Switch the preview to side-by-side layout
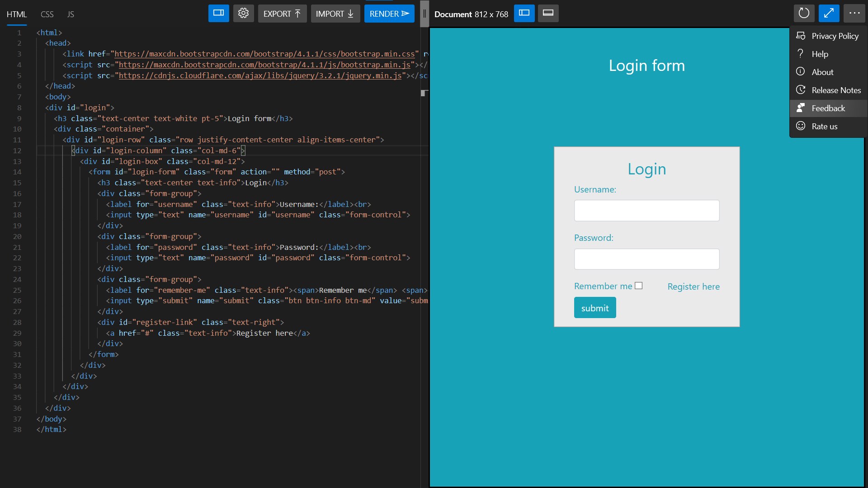Viewport: 868px width, 488px height. (524, 14)
